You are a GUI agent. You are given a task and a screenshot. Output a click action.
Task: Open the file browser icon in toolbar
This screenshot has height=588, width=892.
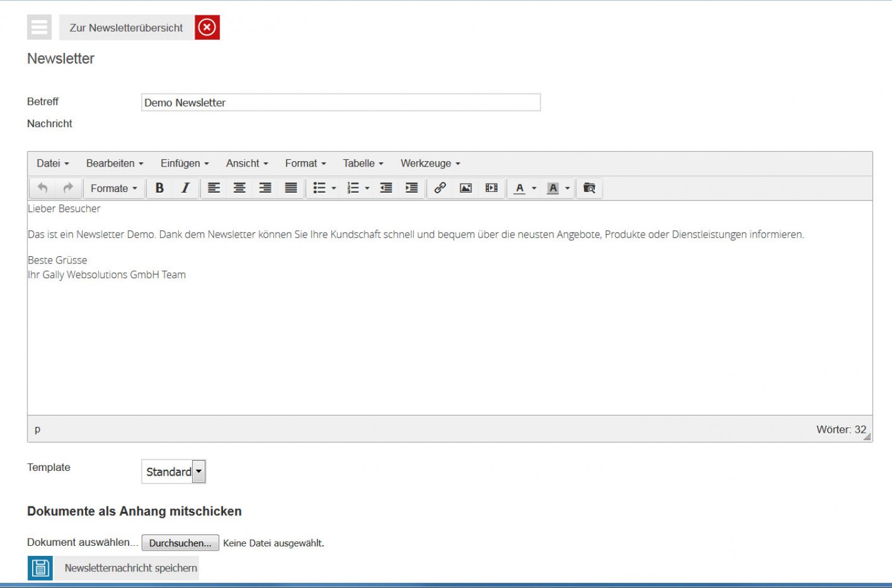(589, 188)
